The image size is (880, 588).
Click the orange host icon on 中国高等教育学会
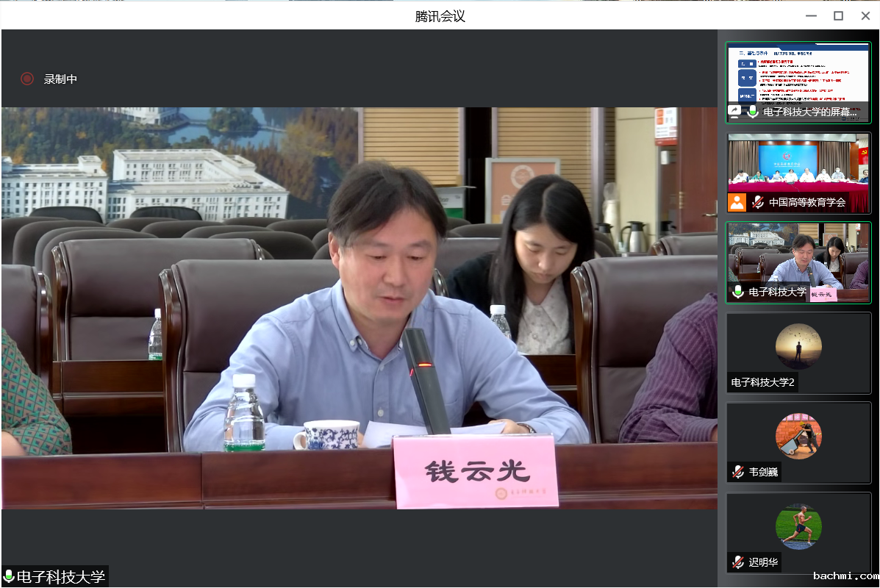click(x=737, y=202)
